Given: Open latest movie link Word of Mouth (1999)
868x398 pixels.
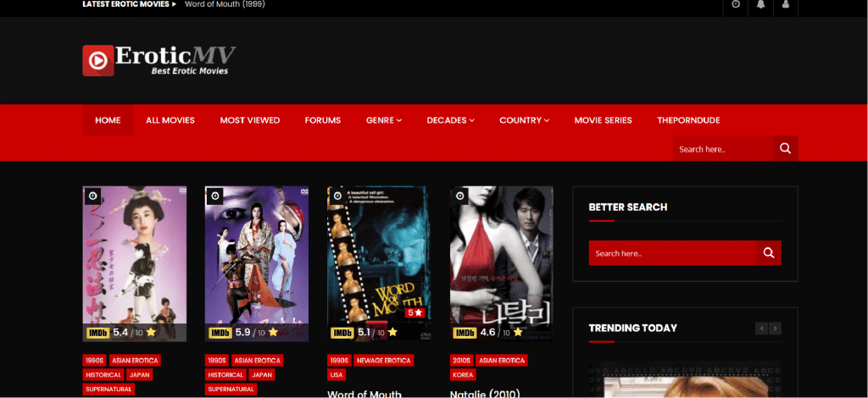Looking at the screenshot, I should (x=225, y=4).
